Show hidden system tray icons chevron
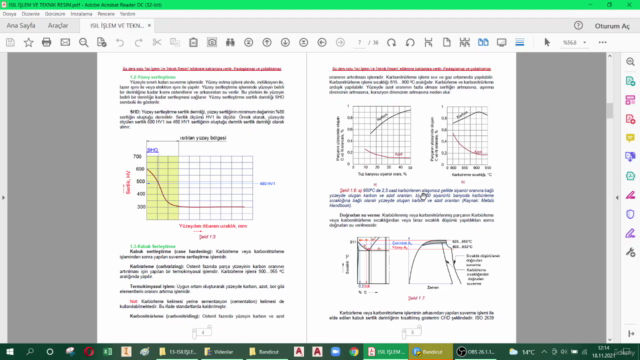 click(x=544, y=352)
